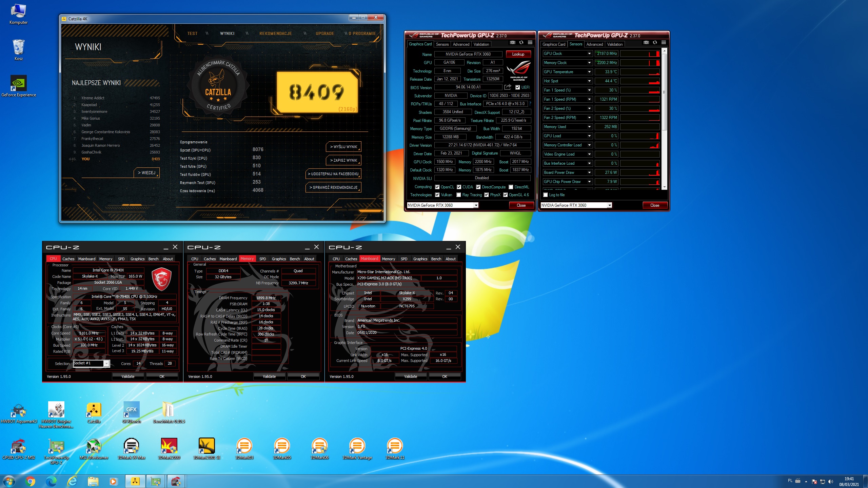Open the BenchMate 0.10.5 folder icon

(x=169, y=413)
